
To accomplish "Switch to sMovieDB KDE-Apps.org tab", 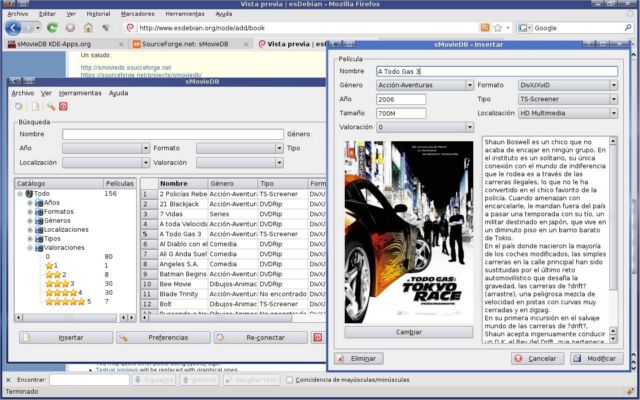I will click(64, 44).
